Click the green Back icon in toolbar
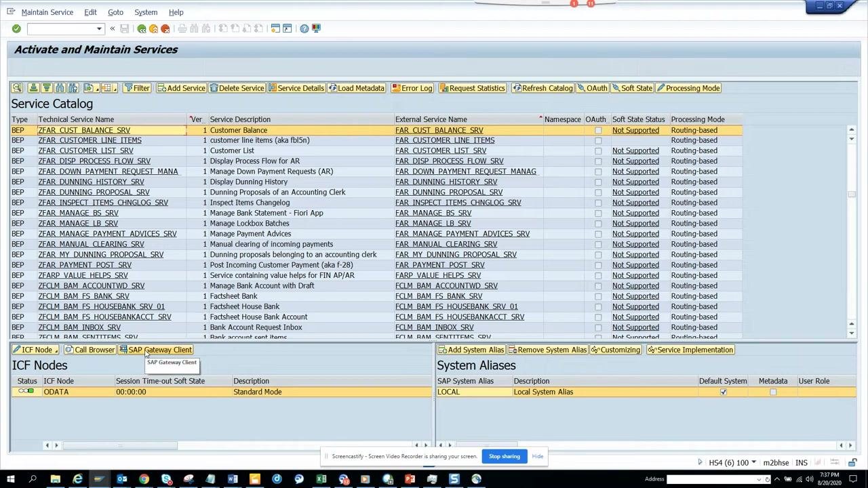The image size is (868, 488). [x=142, y=28]
